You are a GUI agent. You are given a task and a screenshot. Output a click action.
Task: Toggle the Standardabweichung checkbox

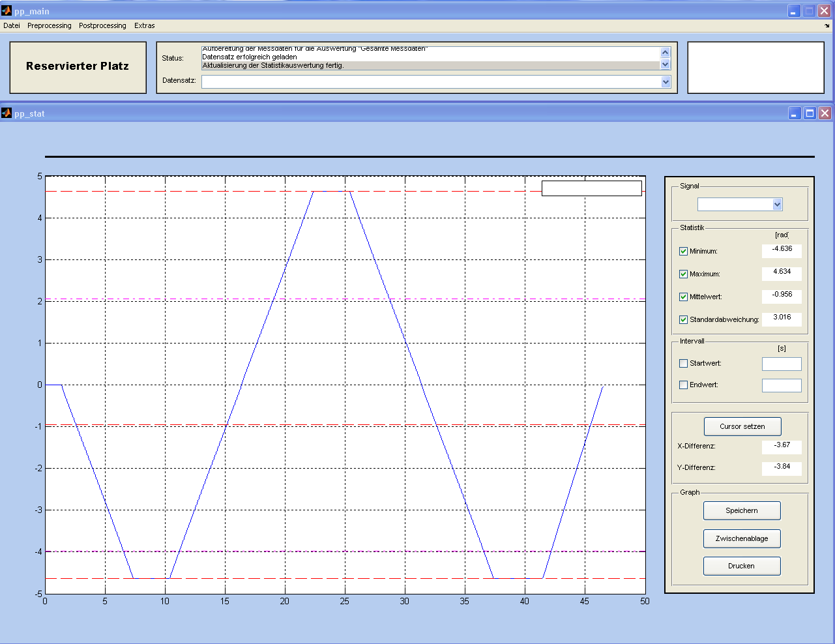[x=683, y=320]
